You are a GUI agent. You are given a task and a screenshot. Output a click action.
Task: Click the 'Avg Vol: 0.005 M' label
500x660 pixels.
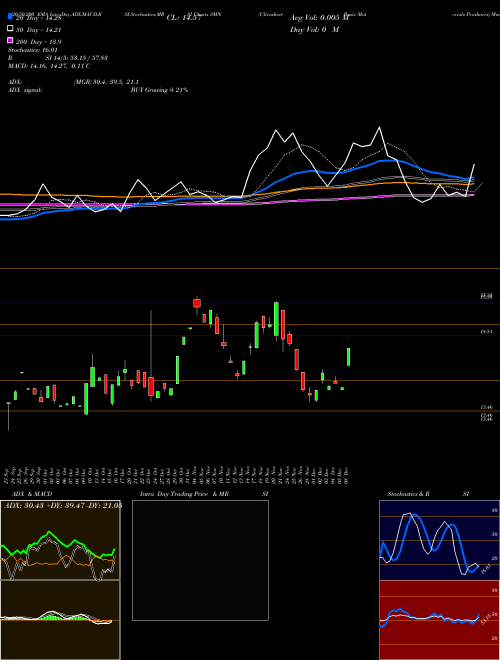(x=319, y=18)
